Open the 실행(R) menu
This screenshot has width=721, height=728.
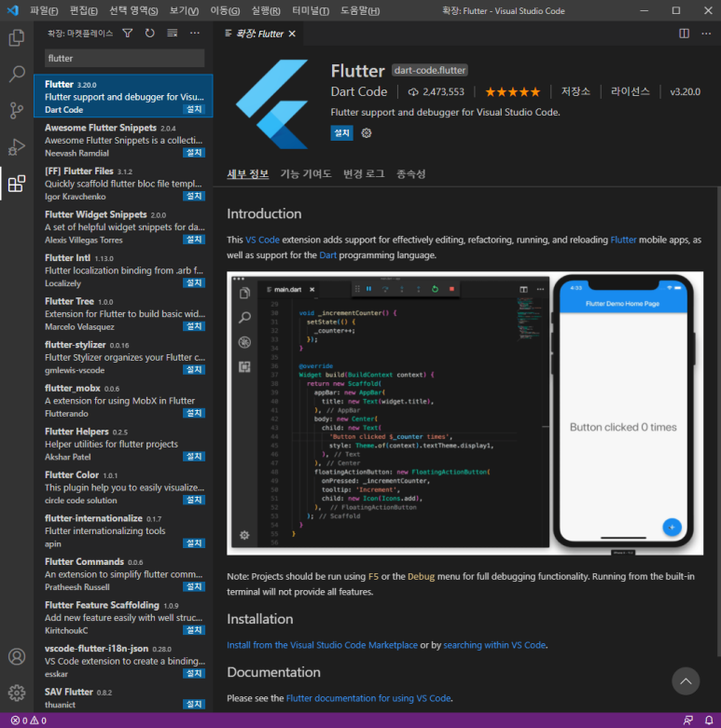coord(266,10)
